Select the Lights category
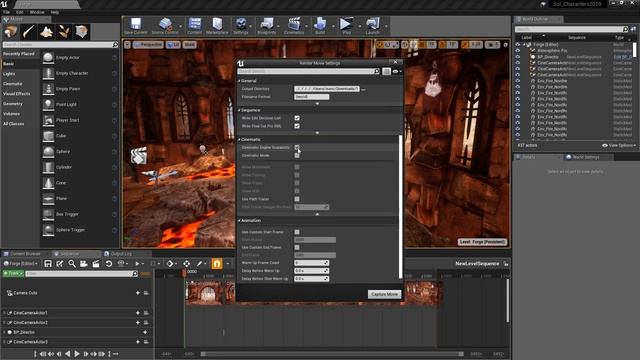The height and width of the screenshot is (360, 640). tap(9, 74)
